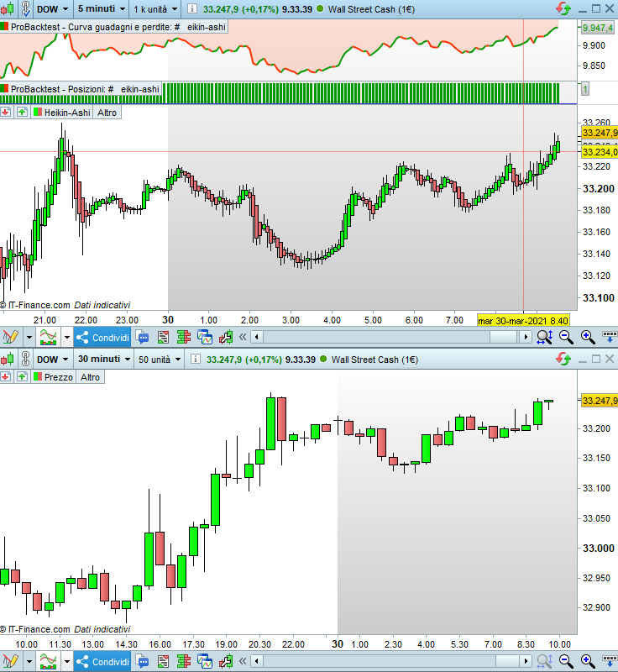Click the refresh arrows icon on the 5 minuti chart
This screenshot has height=672, width=618.
click(563, 8)
